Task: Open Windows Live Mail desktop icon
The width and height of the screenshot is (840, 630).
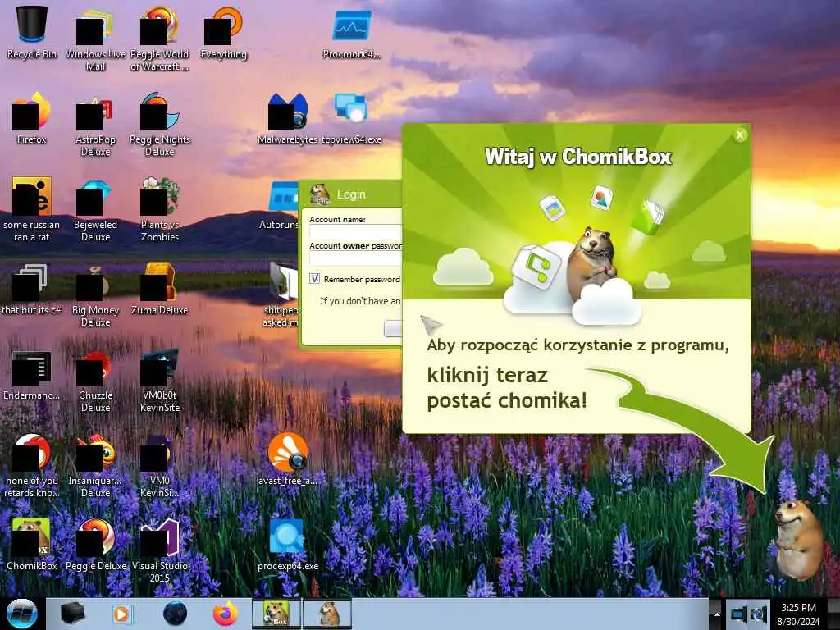Action: click(95, 38)
